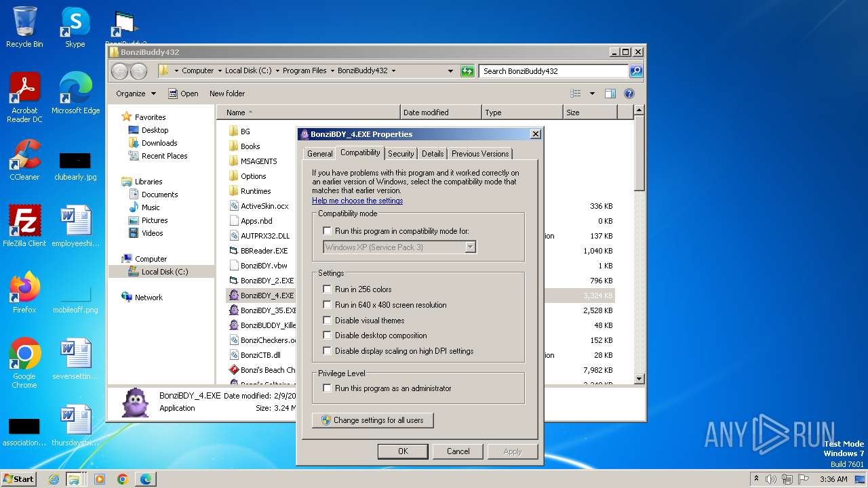868x488 pixels.
Task: Open Explorer help question mark icon
Action: [x=629, y=94]
